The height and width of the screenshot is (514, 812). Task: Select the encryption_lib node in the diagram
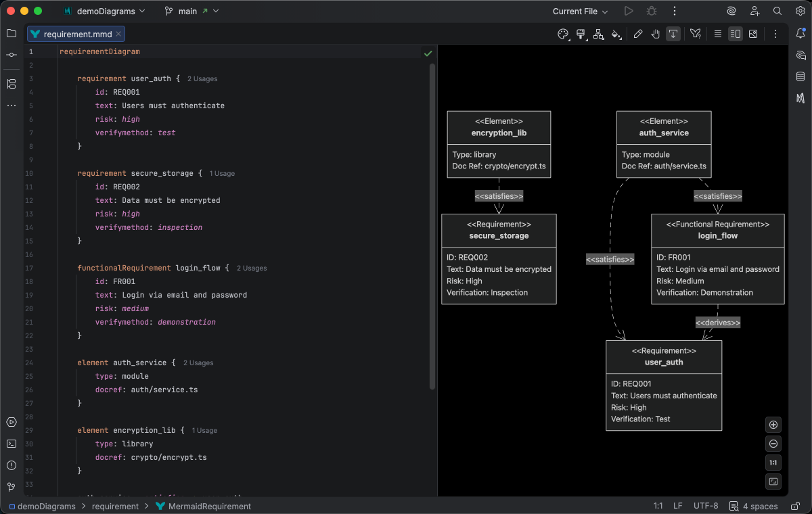pos(499,144)
